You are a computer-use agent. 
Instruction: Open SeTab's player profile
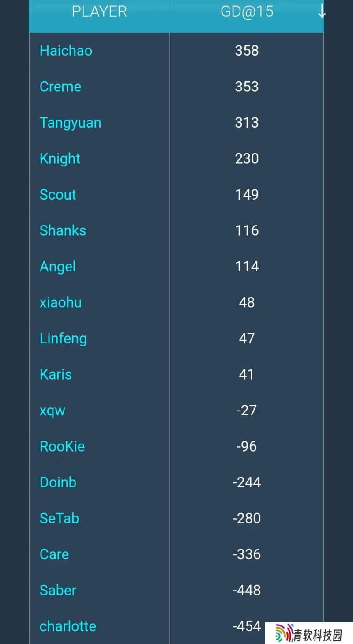(x=59, y=518)
